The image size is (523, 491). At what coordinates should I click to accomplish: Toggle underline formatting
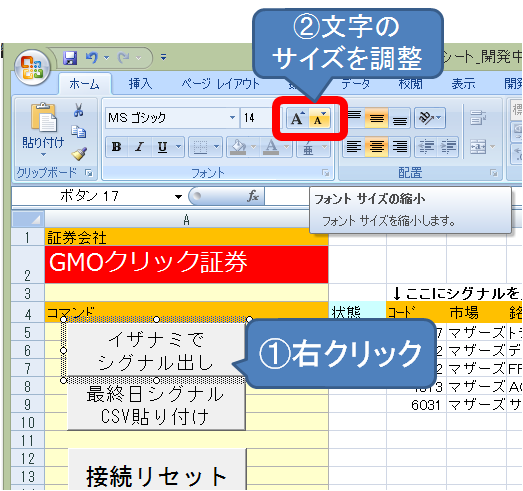pyautogui.click(x=162, y=147)
